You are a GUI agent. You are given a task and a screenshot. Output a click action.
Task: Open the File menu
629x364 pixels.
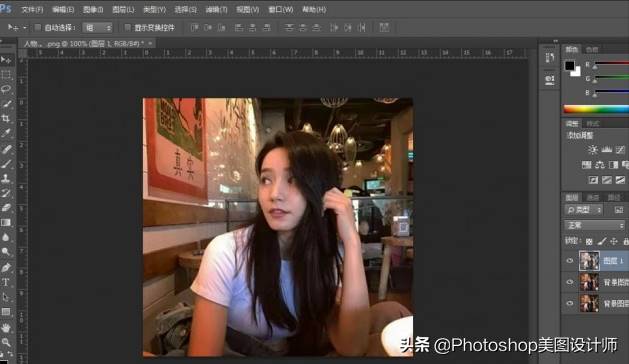click(x=32, y=9)
